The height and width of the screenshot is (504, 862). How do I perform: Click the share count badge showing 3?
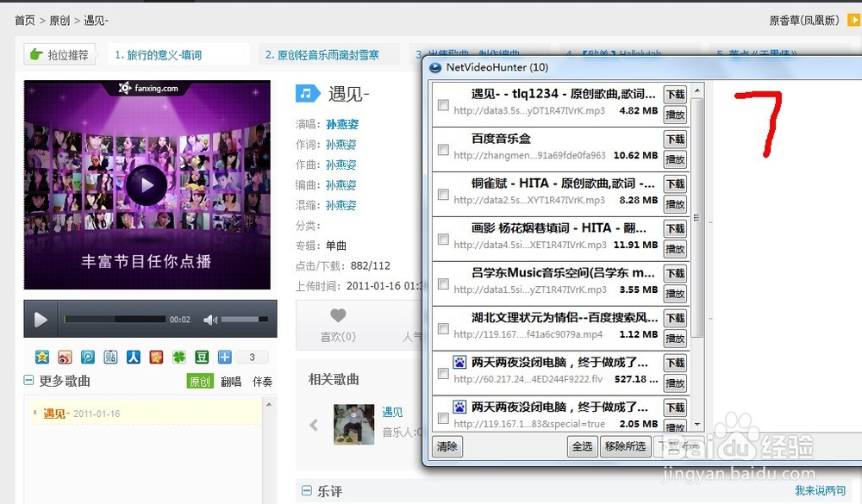(252, 358)
